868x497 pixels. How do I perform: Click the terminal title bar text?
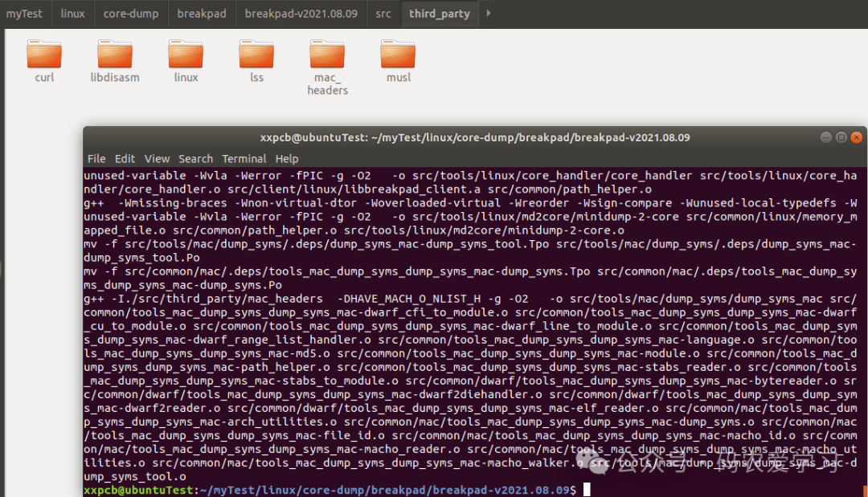point(475,137)
